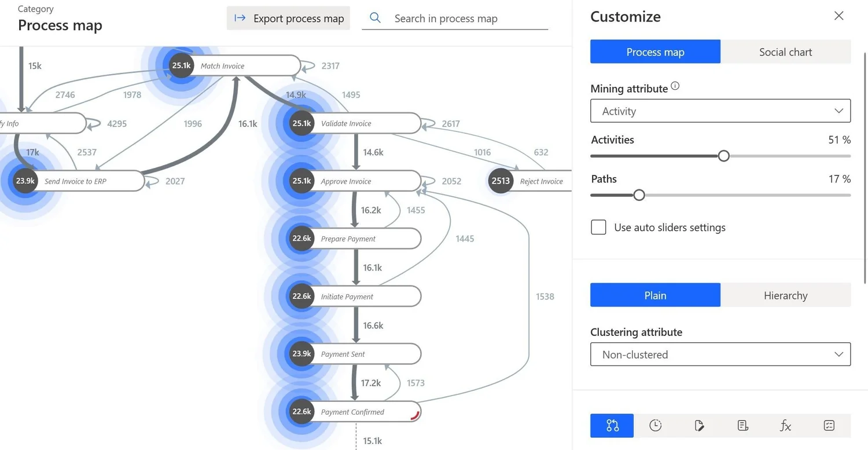The image size is (868, 450).
Task: Open the Mining attribute dropdown
Action: (x=720, y=111)
